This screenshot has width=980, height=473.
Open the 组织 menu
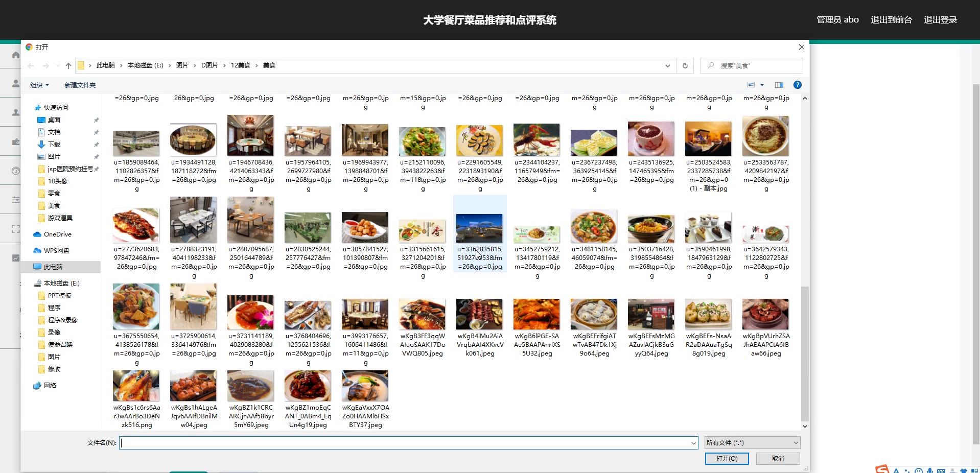pos(39,85)
